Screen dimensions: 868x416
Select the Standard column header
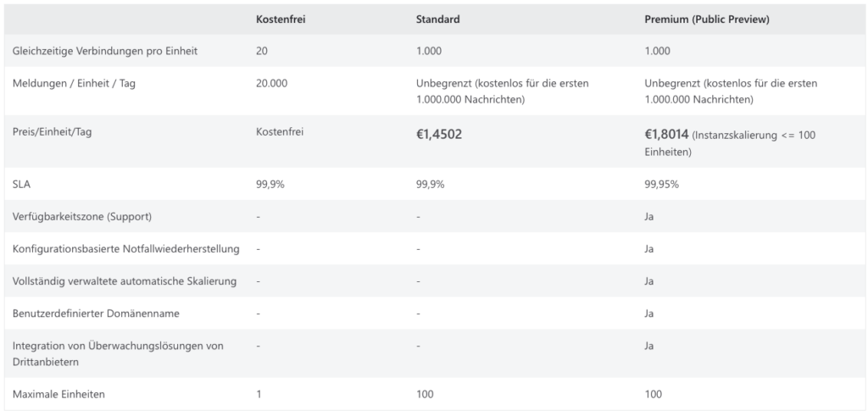click(438, 19)
